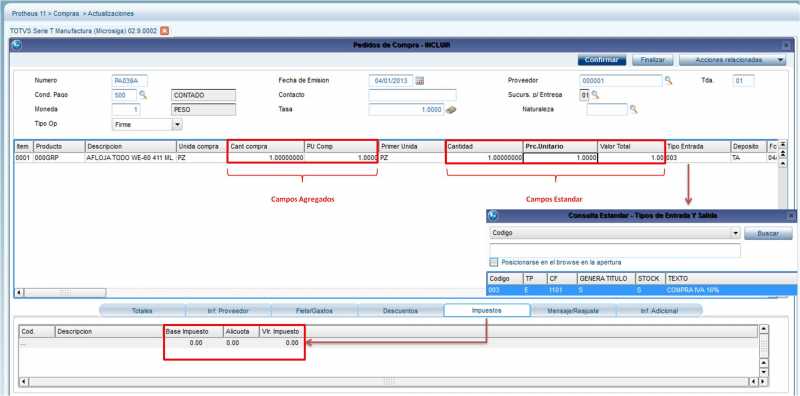The width and height of the screenshot is (800, 396).
Task: Click the Consulta Estandar search text box
Action: click(x=615, y=251)
